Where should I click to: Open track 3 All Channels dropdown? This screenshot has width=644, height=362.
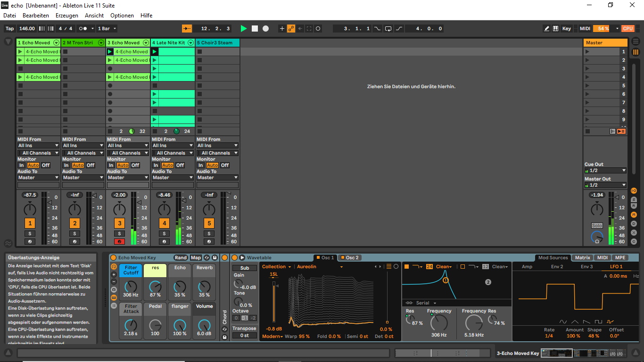click(128, 153)
